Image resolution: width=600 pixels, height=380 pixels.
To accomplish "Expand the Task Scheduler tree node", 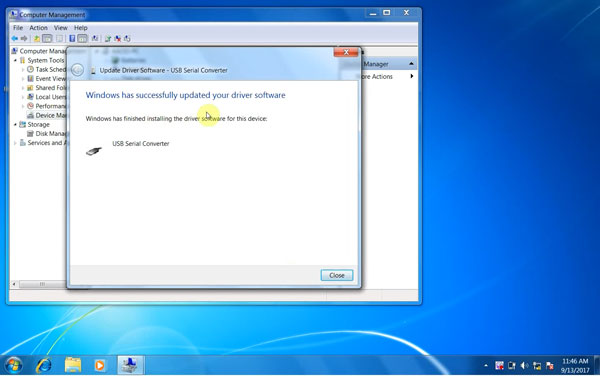I will [23, 70].
